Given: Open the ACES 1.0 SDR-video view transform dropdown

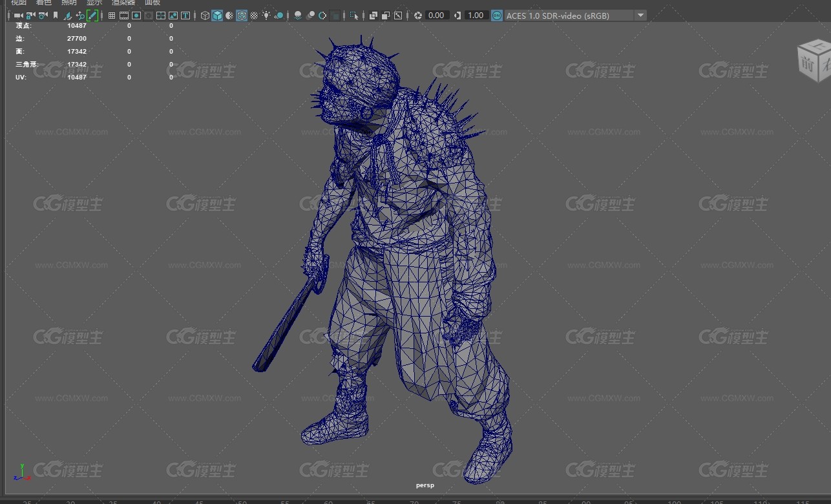Looking at the screenshot, I should pos(576,16).
